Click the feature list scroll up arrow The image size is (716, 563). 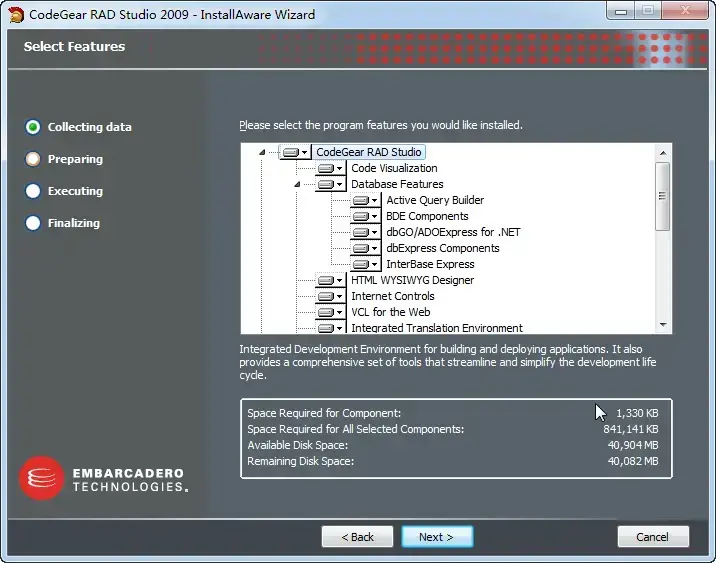(x=663, y=153)
